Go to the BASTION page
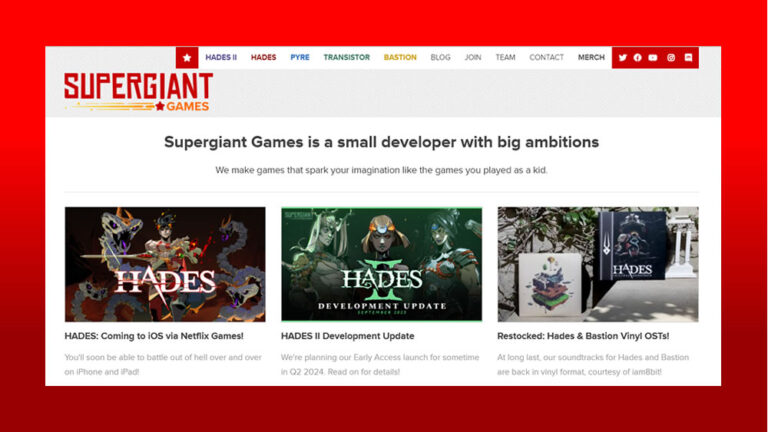The image size is (768, 432). [400, 57]
